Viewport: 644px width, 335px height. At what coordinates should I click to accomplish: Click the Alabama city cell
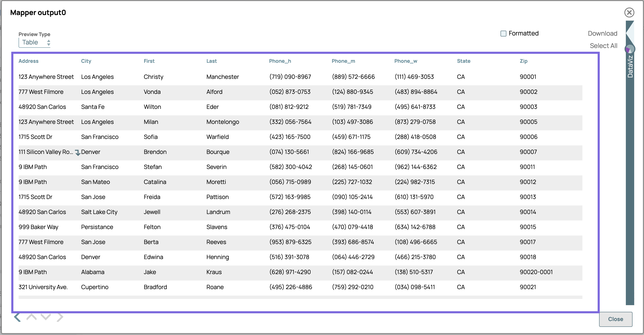[93, 272]
